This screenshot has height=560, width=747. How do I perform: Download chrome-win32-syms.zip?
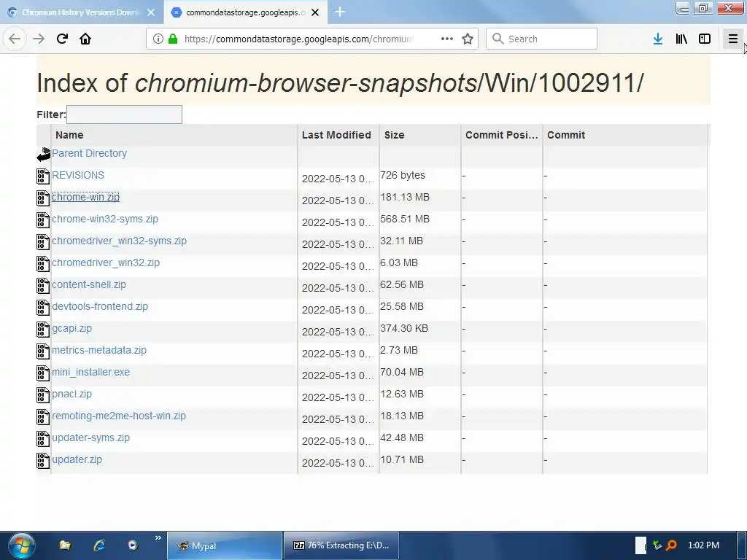pyautogui.click(x=105, y=219)
